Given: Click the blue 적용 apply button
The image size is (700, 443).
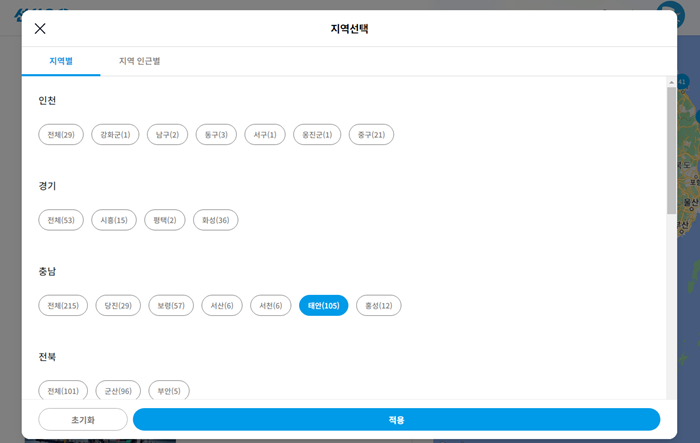Looking at the screenshot, I should tap(396, 420).
